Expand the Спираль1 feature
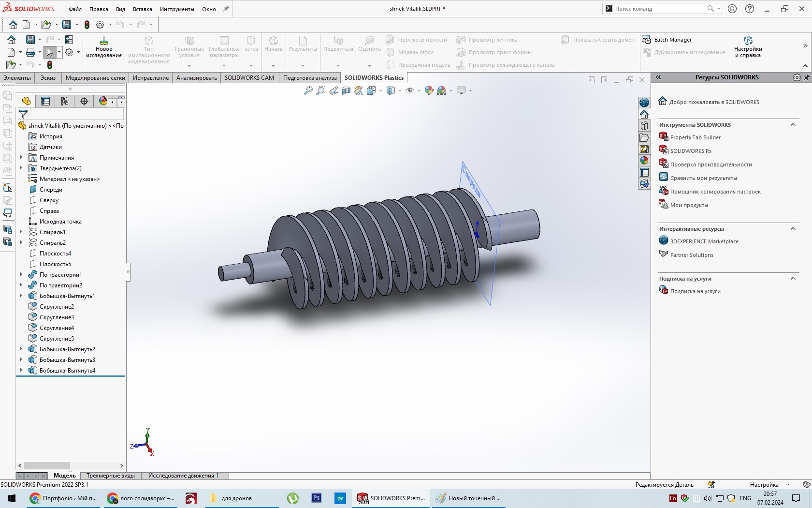This screenshot has width=812, height=508. pos(21,232)
